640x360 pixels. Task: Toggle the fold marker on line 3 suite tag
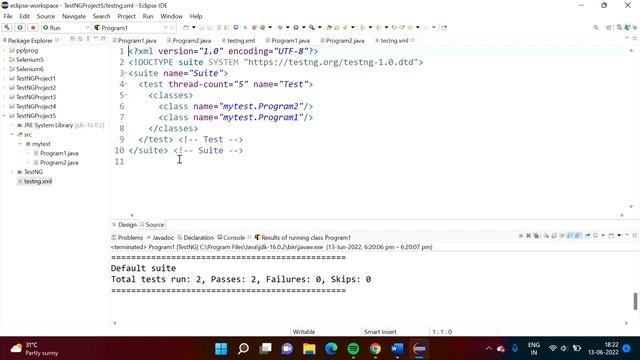click(x=126, y=73)
